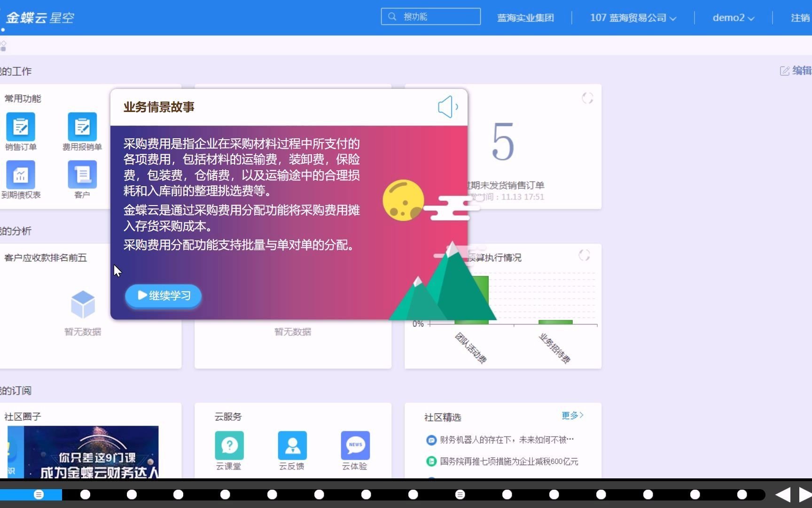Go to next slide with right arrow
812x508 pixels.
805,494
